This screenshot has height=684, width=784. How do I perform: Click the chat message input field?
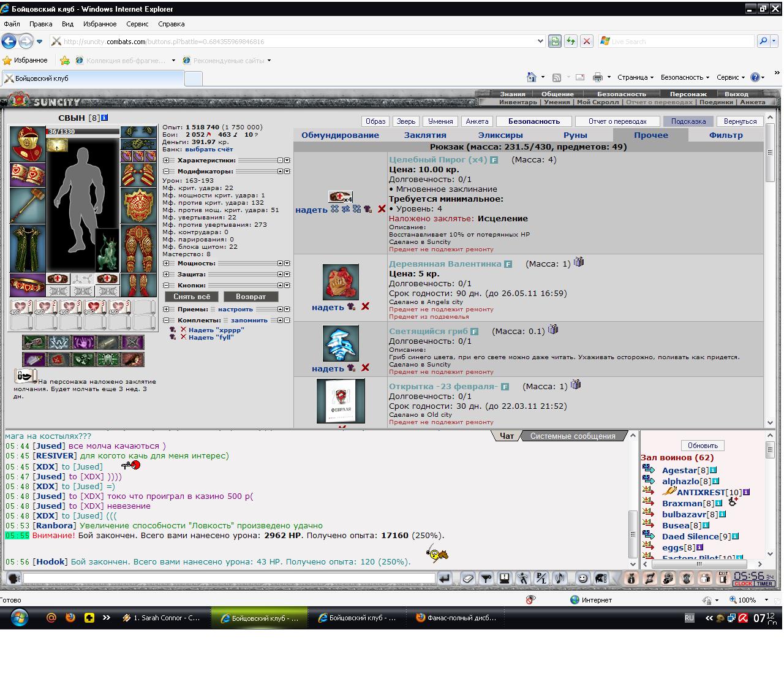pos(229,578)
